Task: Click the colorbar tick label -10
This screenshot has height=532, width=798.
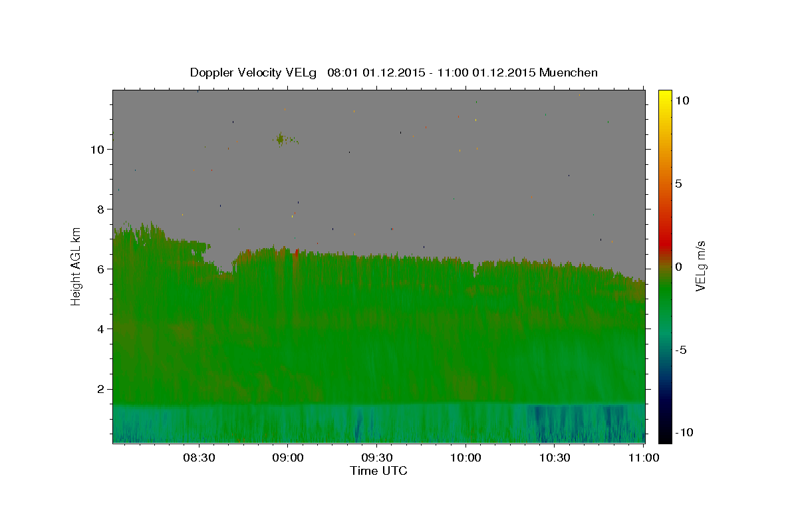Action: click(684, 432)
